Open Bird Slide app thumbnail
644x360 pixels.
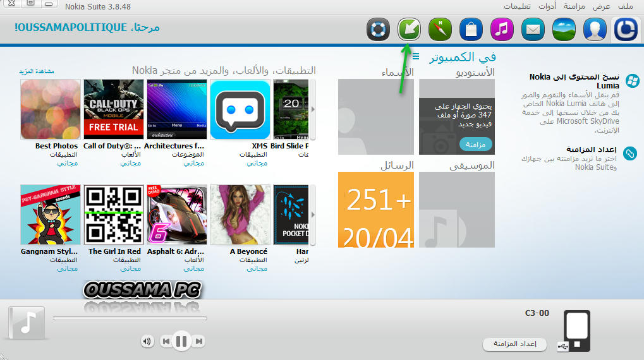point(291,110)
